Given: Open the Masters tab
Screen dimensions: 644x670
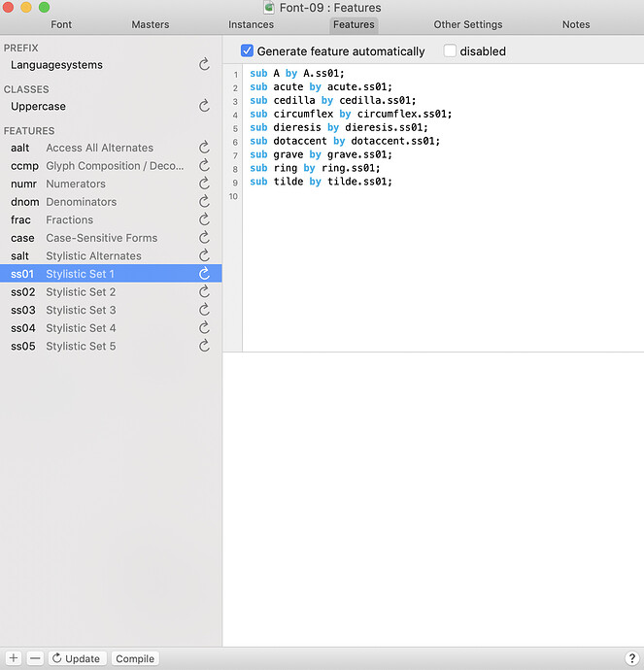Looking at the screenshot, I should coord(150,24).
